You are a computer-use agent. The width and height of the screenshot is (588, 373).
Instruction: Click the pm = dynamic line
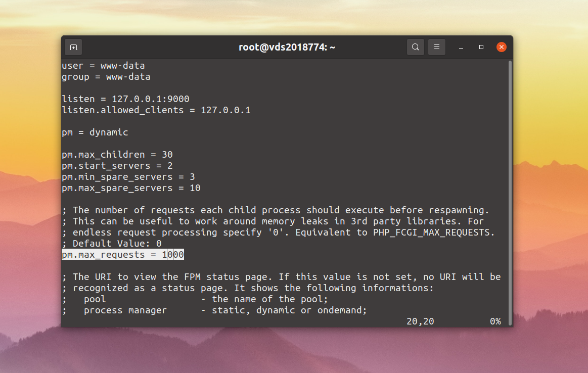[x=95, y=132]
